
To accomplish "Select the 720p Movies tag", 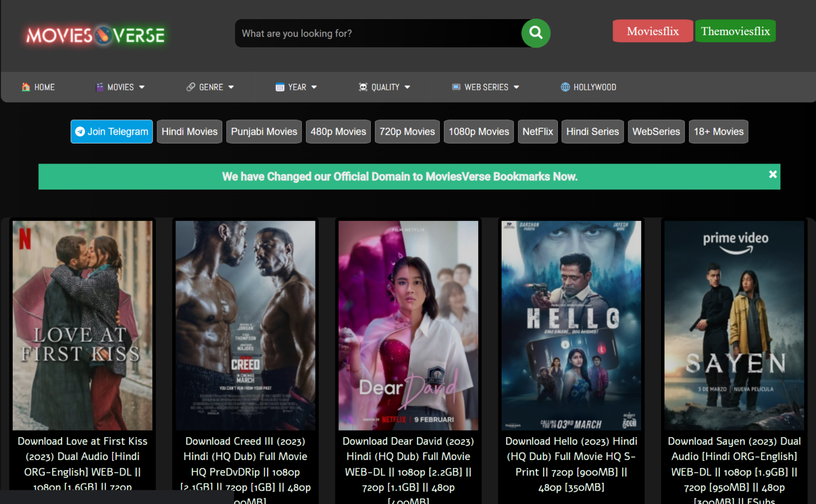I will point(407,132).
